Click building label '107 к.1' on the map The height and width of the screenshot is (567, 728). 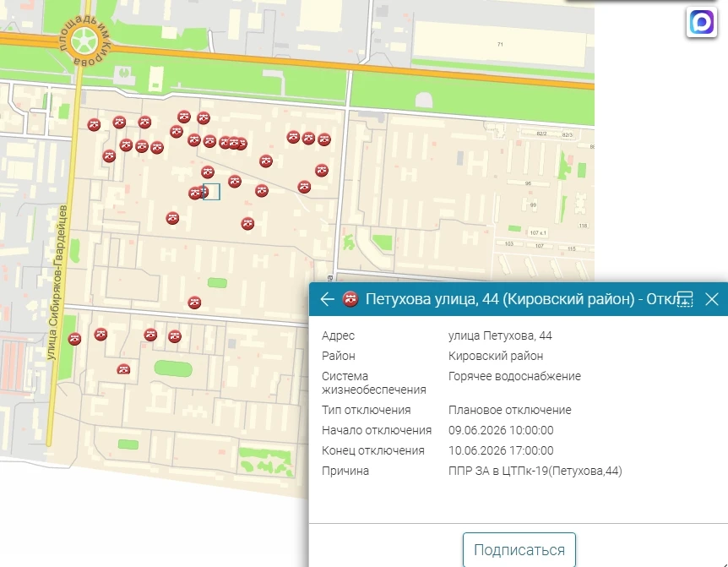pos(538,232)
